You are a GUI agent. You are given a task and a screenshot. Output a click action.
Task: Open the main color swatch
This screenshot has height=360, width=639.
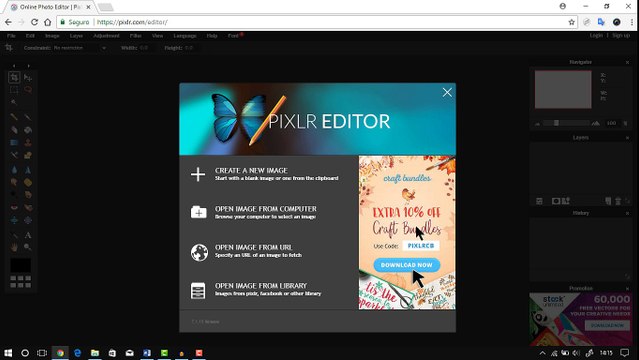(20, 265)
